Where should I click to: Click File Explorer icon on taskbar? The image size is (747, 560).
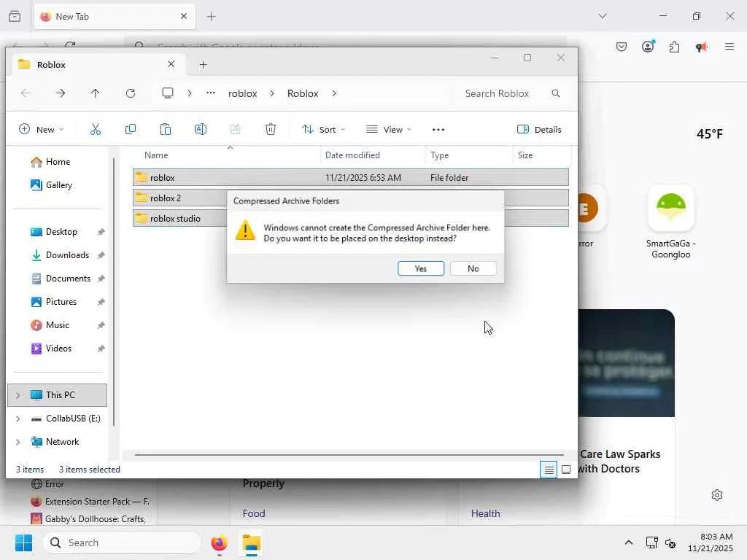(x=252, y=543)
